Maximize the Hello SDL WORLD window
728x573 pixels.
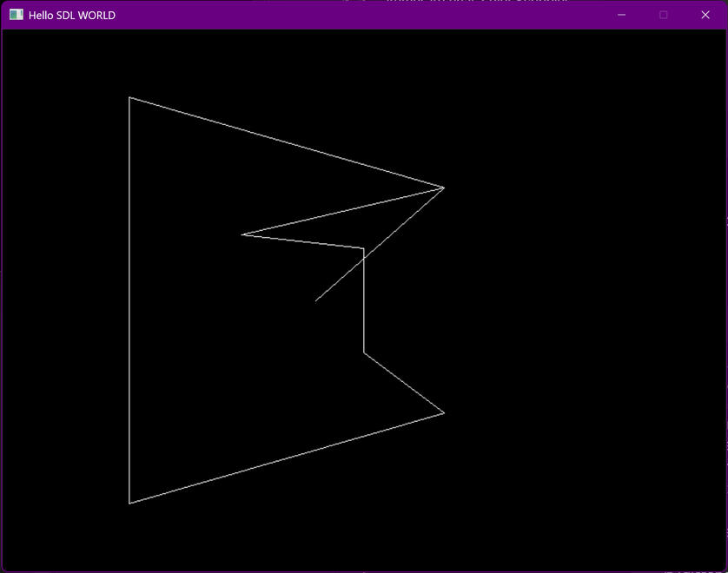click(x=663, y=15)
